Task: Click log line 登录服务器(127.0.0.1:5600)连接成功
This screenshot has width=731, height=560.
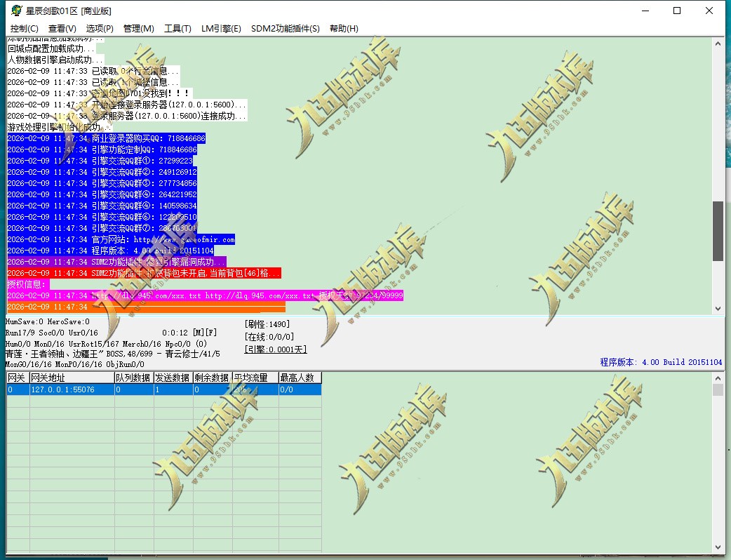Action: 127,116
